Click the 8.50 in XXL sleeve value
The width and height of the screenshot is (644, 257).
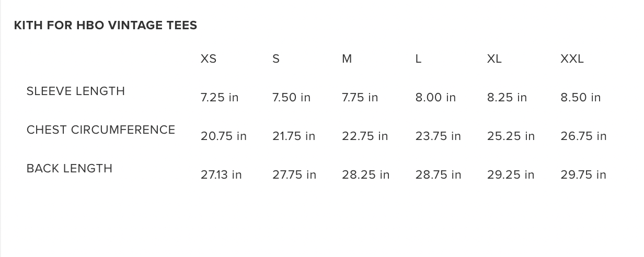[x=581, y=98]
